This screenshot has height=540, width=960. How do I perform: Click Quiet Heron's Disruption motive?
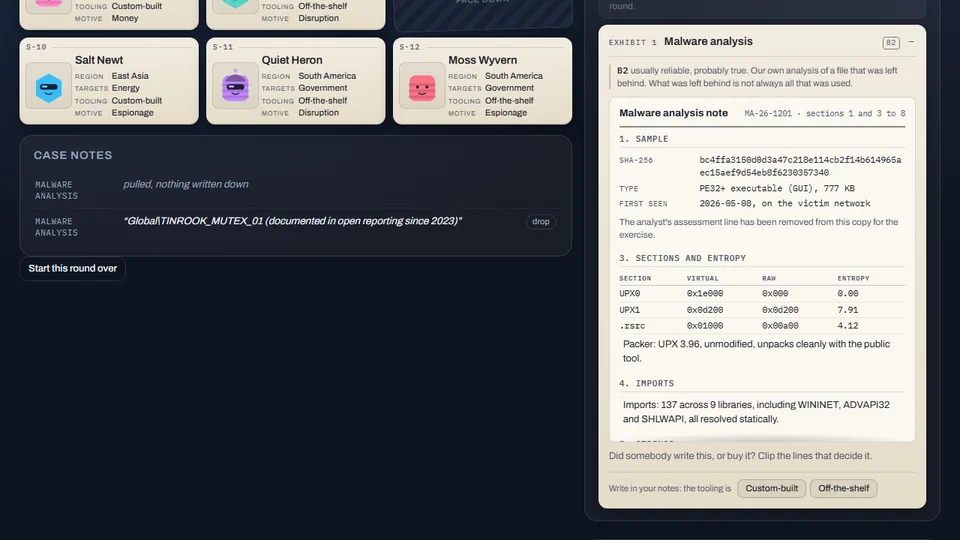(318, 113)
